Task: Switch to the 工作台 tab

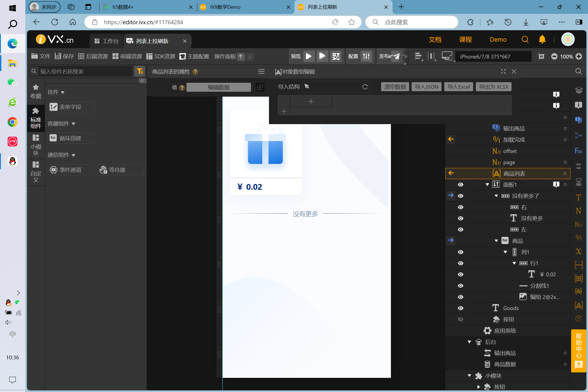Action: 107,41
